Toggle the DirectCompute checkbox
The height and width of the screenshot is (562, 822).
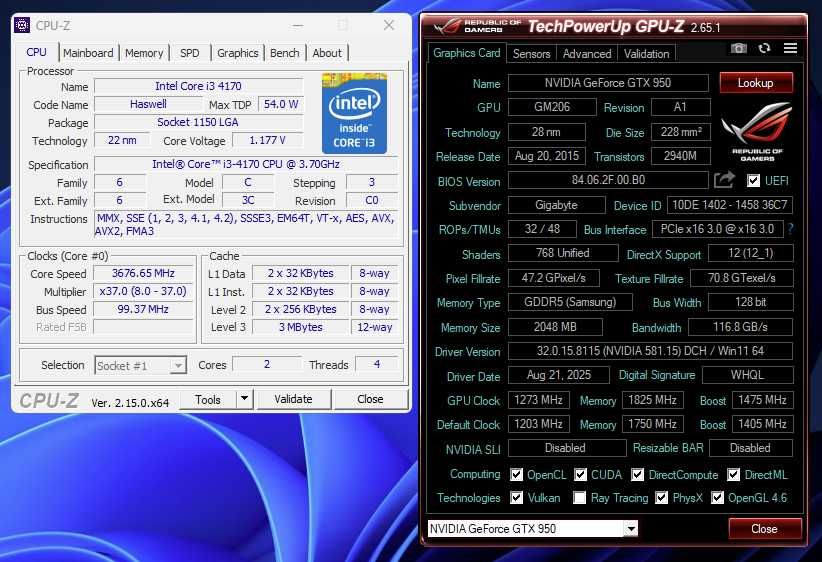(637, 475)
